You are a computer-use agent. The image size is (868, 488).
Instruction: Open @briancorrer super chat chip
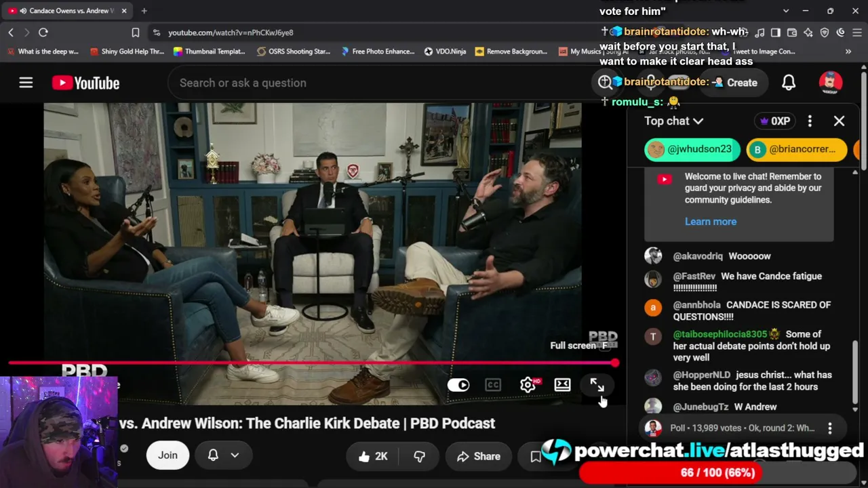click(797, 149)
